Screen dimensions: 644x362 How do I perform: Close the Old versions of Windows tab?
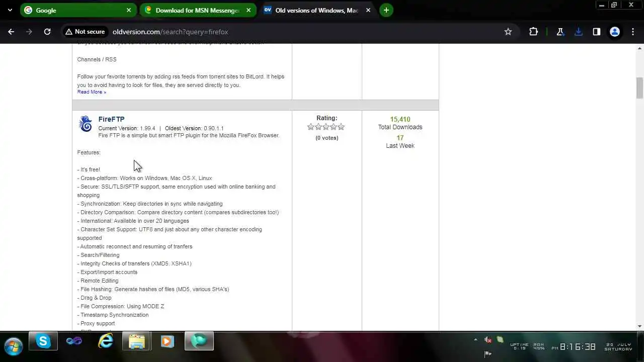click(x=368, y=10)
